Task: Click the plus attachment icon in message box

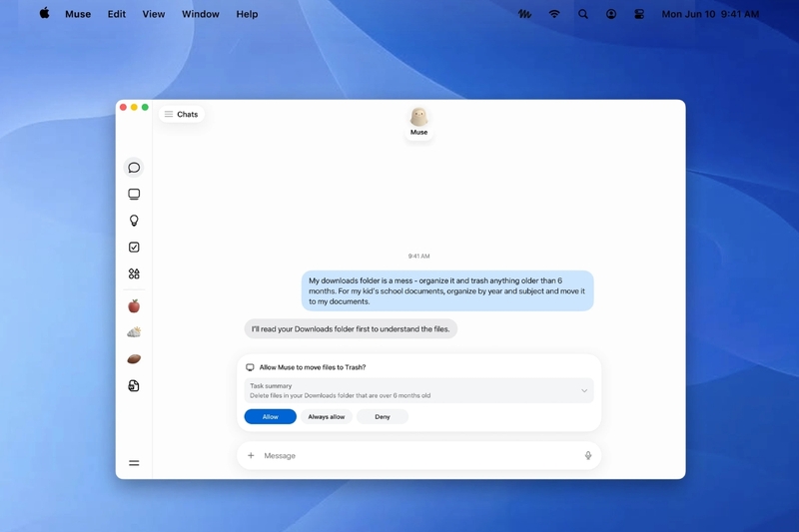Action: coord(251,455)
